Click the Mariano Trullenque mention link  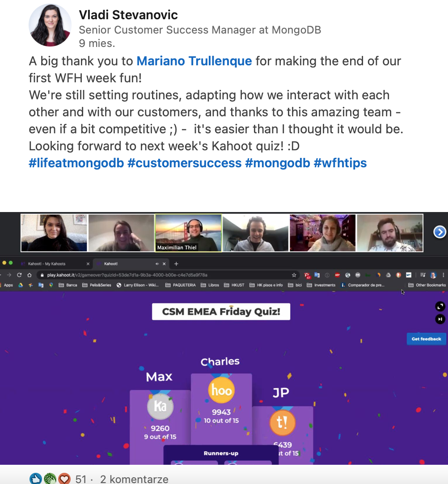click(x=194, y=61)
